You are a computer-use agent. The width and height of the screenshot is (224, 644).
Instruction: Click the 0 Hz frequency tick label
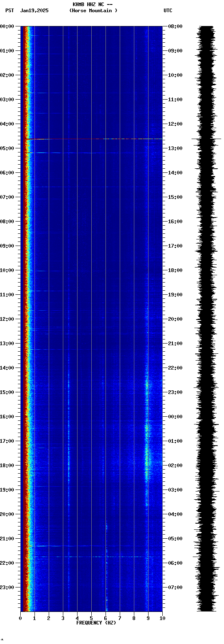[20, 618]
